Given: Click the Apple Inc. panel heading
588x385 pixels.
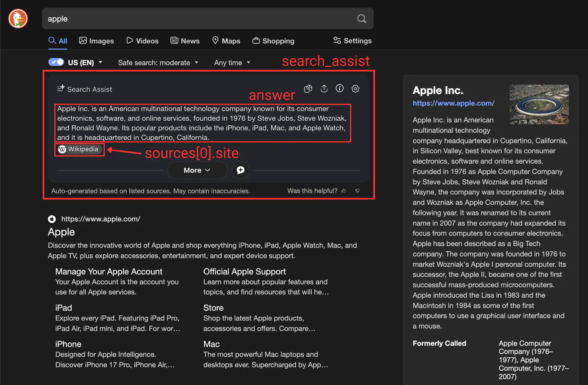Looking at the screenshot, I should pos(438,90).
